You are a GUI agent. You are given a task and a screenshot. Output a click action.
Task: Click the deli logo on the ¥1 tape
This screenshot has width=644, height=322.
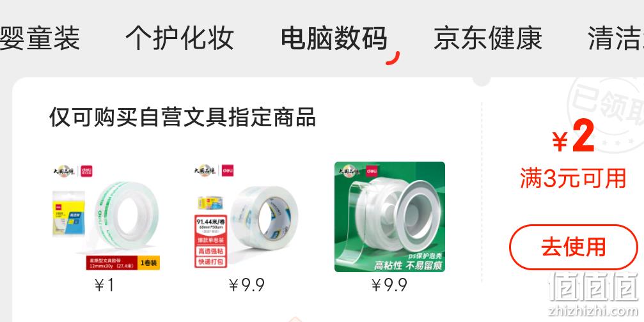[x=86, y=171]
